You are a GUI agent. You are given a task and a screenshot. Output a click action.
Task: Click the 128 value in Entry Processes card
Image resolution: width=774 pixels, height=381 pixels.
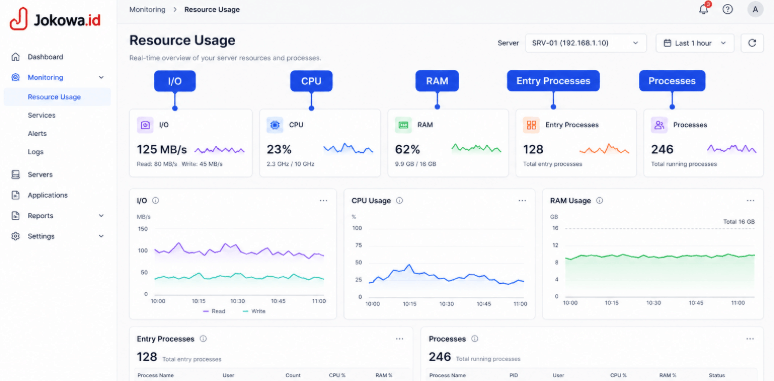[533, 149]
